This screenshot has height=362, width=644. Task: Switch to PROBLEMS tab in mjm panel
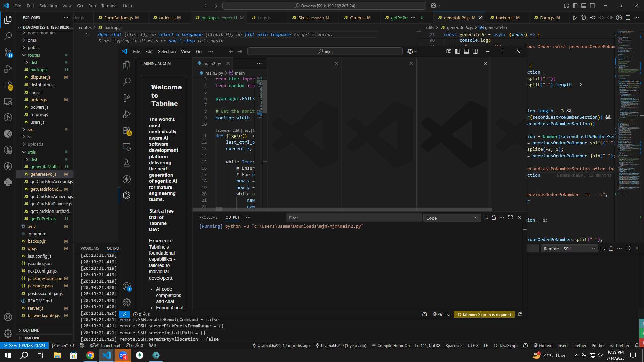pyautogui.click(x=208, y=217)
